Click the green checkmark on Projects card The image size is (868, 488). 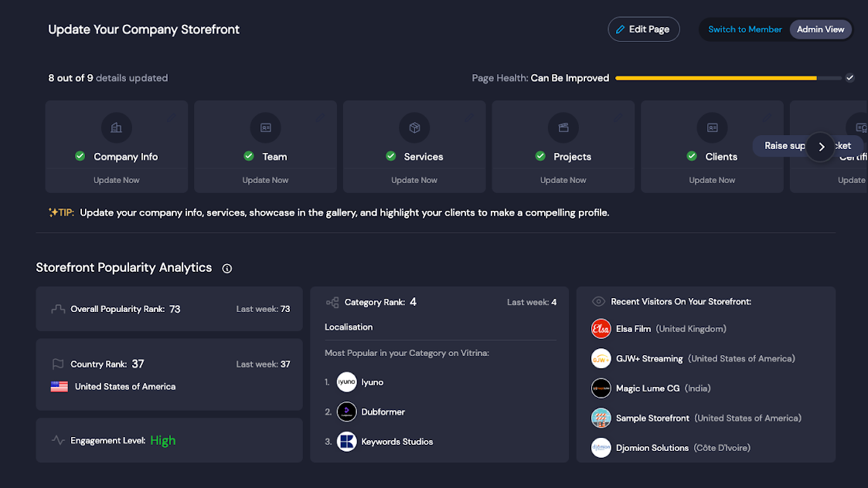point(540,156)
